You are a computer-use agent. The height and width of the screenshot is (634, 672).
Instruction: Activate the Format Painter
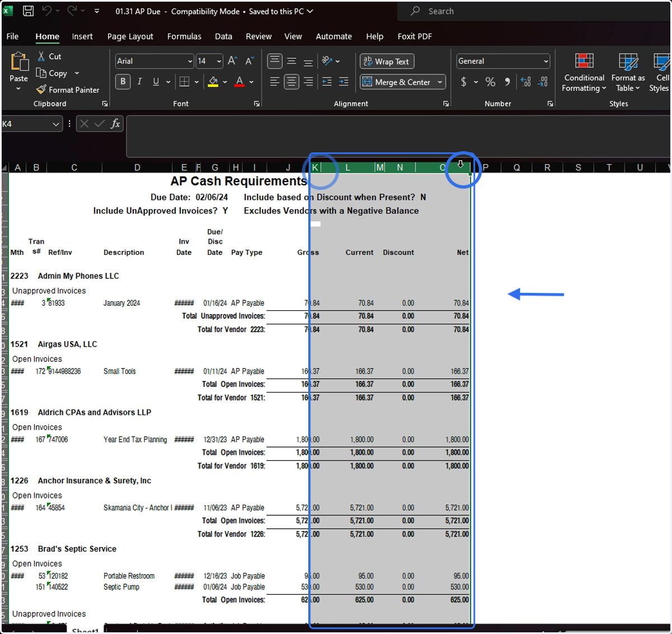coord(68,90)
